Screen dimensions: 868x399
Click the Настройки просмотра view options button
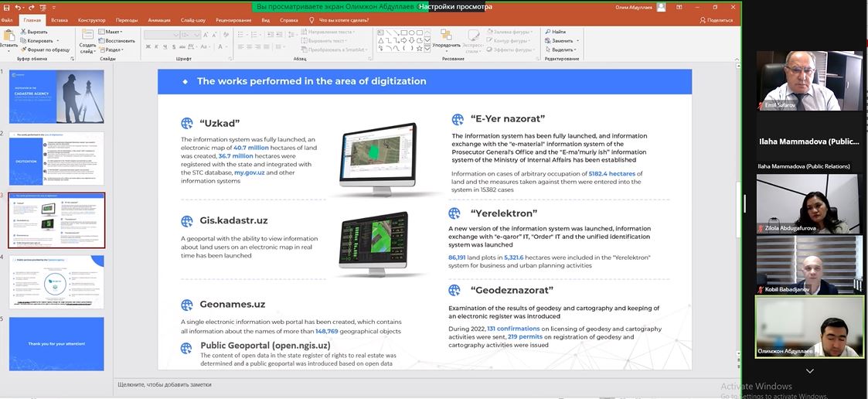tap(455, 6)
